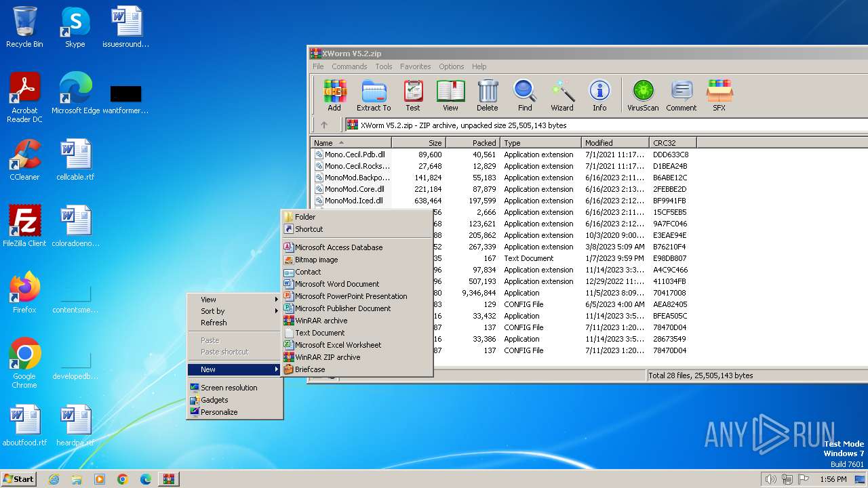Click the Comment toolbar icon
868x488 pixels.
682,96
